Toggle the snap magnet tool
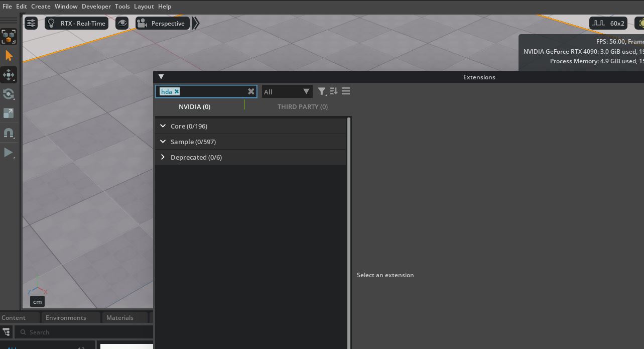The image size is (644, 349). [9, 133]
